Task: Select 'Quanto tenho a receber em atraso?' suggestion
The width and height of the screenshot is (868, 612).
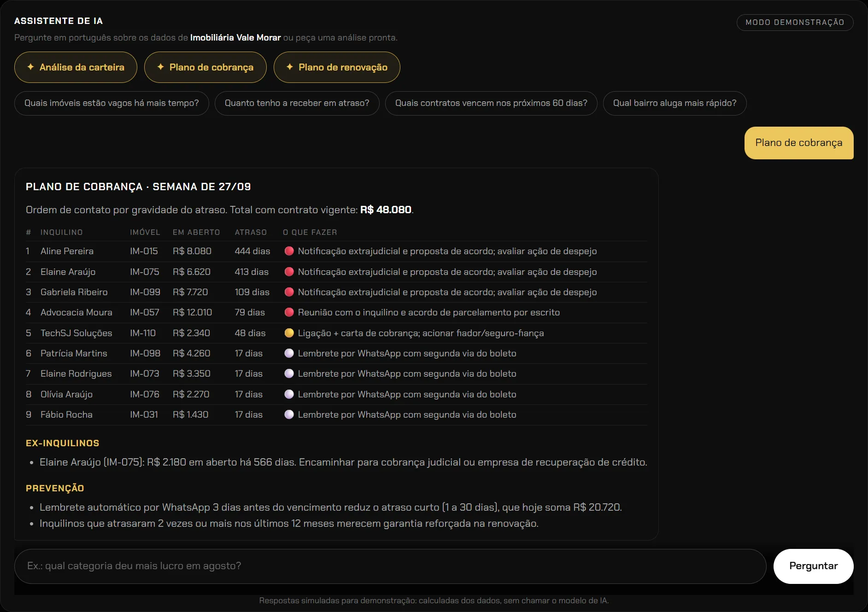Action: point(297,103)
